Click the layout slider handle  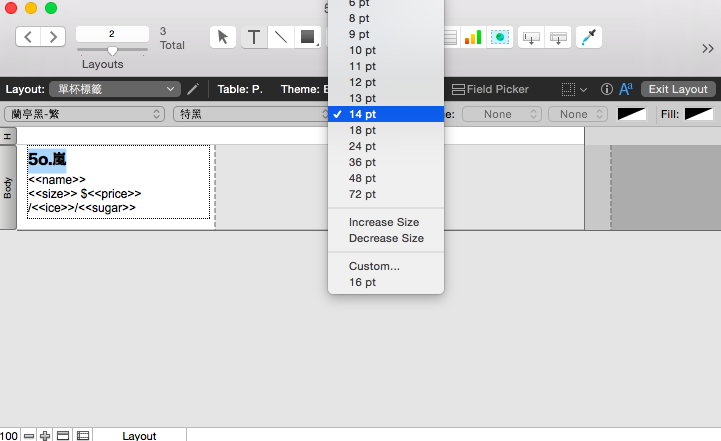[112, 50]
